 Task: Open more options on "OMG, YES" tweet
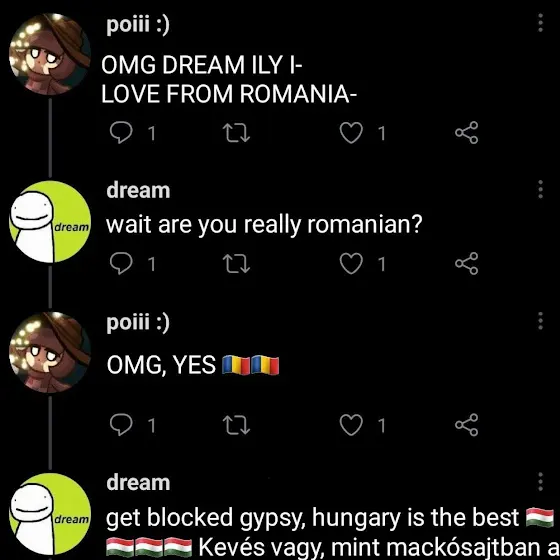pos(540,321)
